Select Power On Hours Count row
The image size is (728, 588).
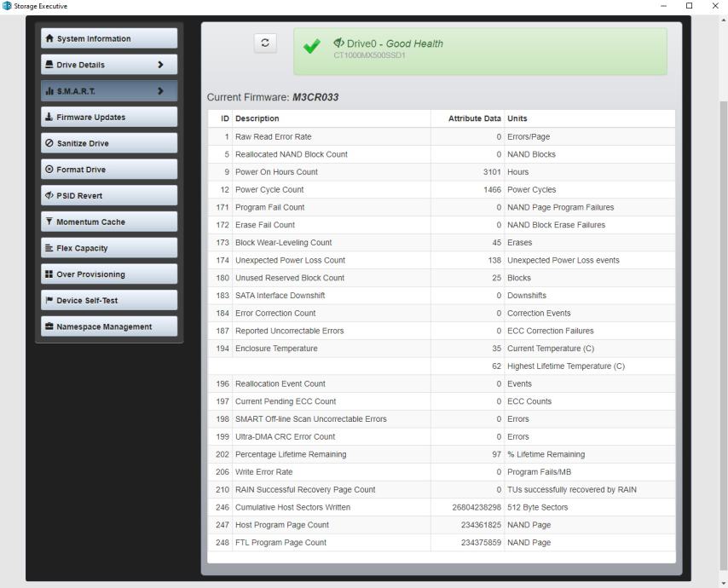441,171
